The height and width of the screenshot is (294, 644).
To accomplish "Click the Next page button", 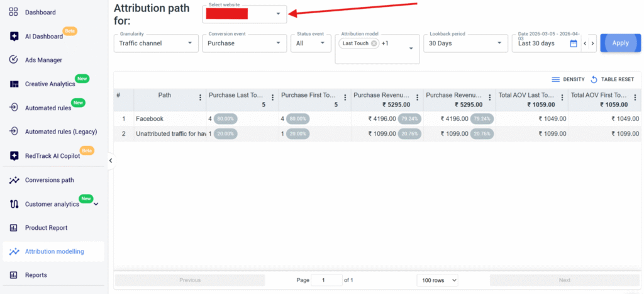I will 565,280.
